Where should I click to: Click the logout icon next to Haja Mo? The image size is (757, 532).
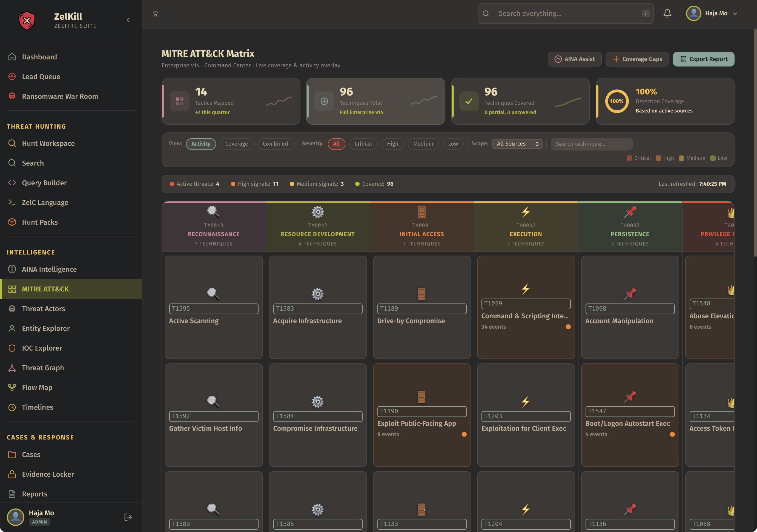coord(128,517)
